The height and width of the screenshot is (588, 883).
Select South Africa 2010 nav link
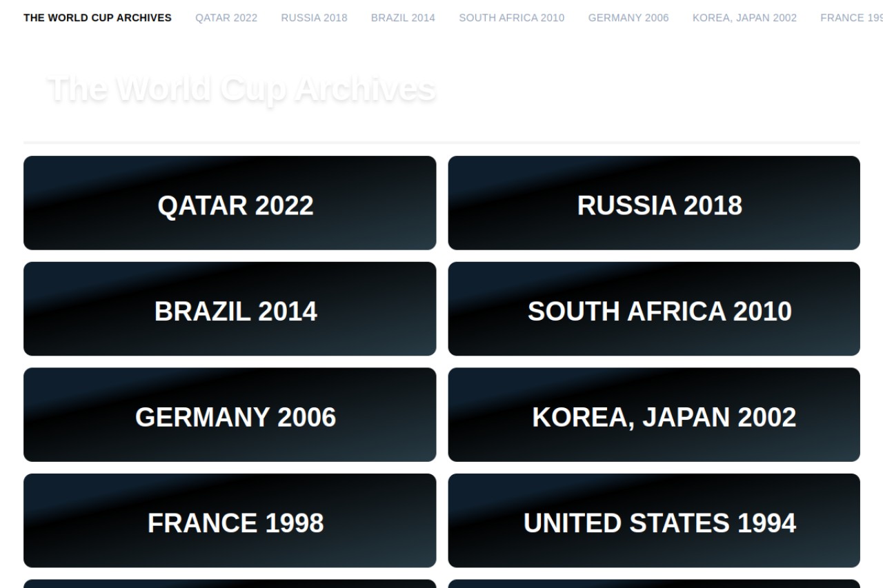coord(511,18)
